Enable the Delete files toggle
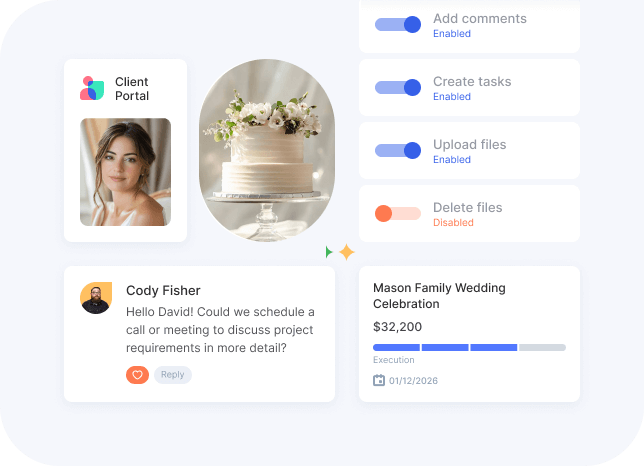The width and height of the screenshot is (644, 466). pyautogui.click(x=398, y=213)
